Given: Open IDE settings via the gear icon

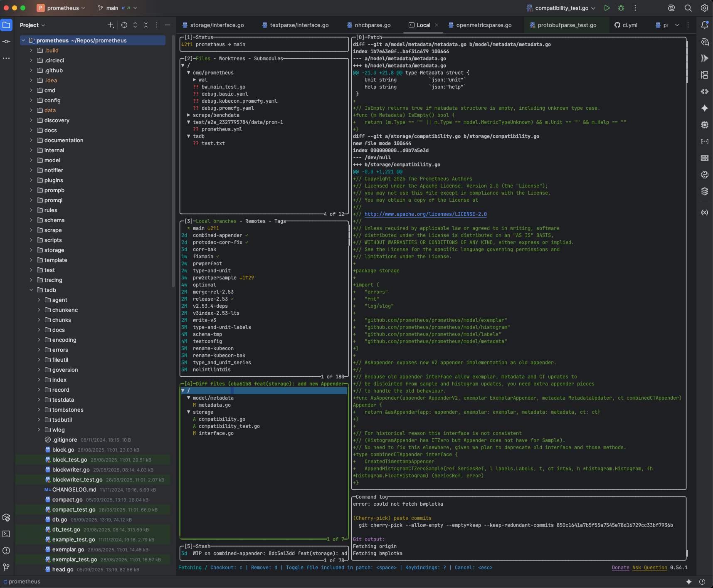Looking at the screenshot, I should tap(704, 8).
